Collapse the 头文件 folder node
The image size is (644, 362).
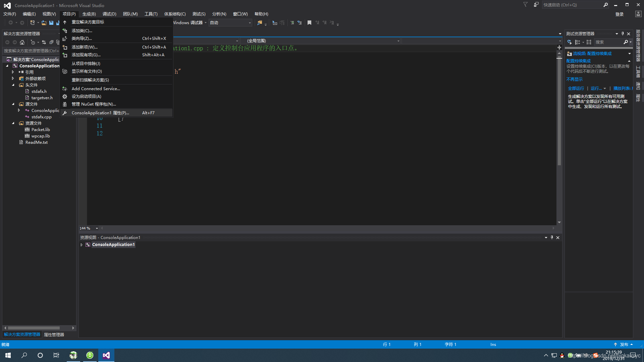point(13,85)
